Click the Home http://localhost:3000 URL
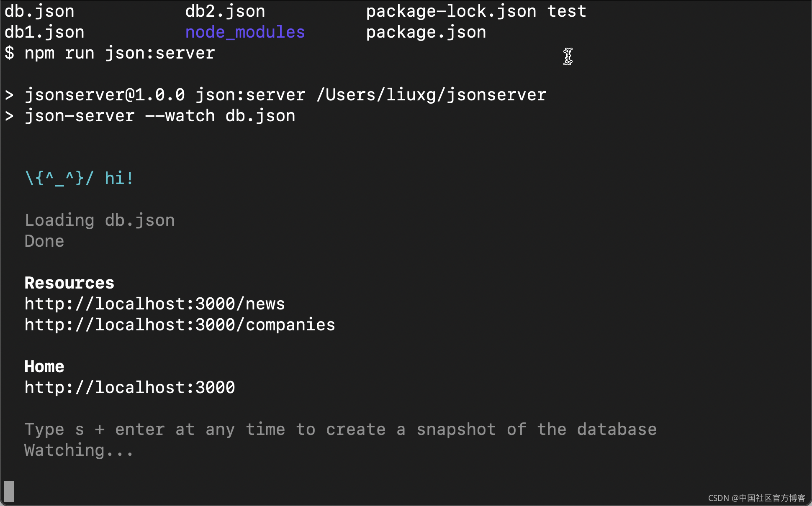Screen dimensions: 812x506 coord(129,388)
